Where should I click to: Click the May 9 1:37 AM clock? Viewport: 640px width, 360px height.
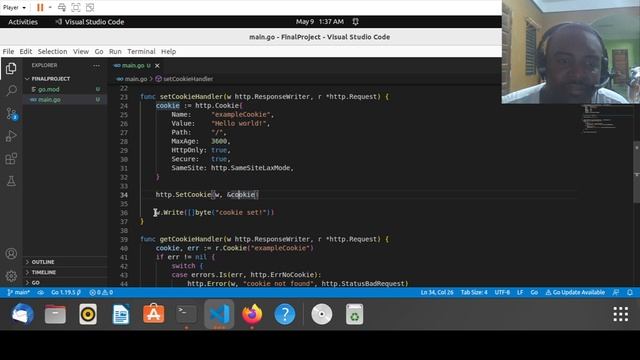click(320, 22)
